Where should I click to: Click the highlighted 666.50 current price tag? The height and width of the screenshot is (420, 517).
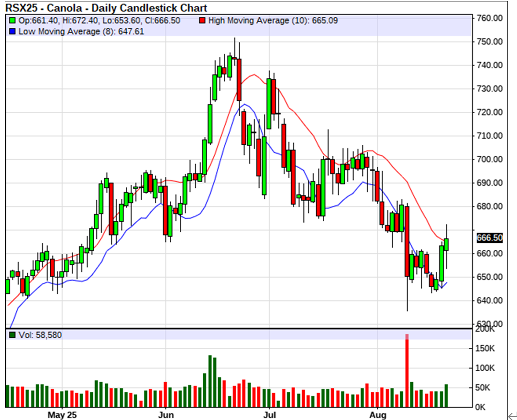[490, 238]
